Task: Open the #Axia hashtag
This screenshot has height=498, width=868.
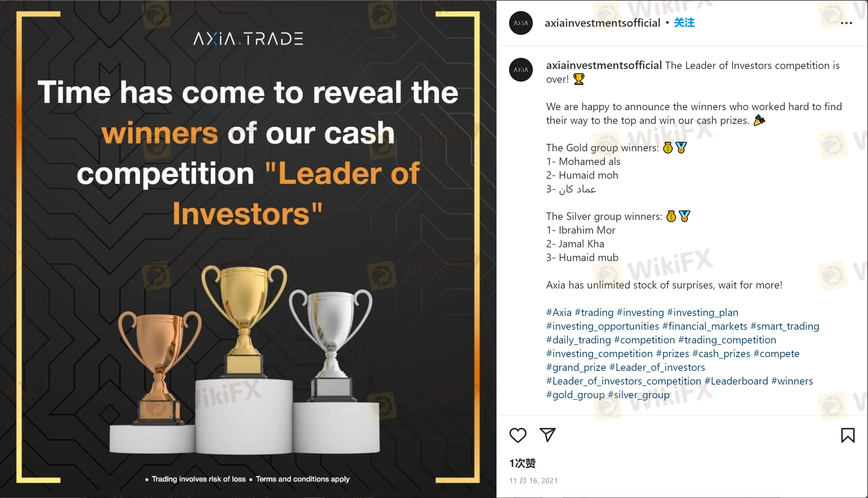Action: click(x=559, y=313)
